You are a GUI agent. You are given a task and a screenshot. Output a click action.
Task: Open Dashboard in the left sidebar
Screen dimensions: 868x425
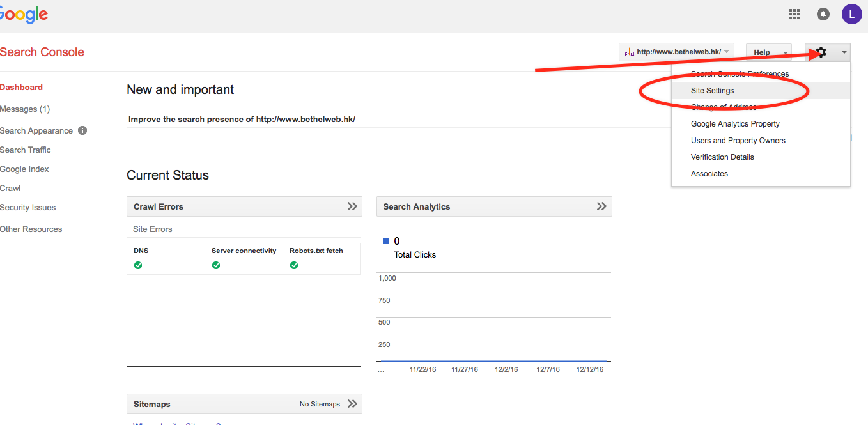21,88
